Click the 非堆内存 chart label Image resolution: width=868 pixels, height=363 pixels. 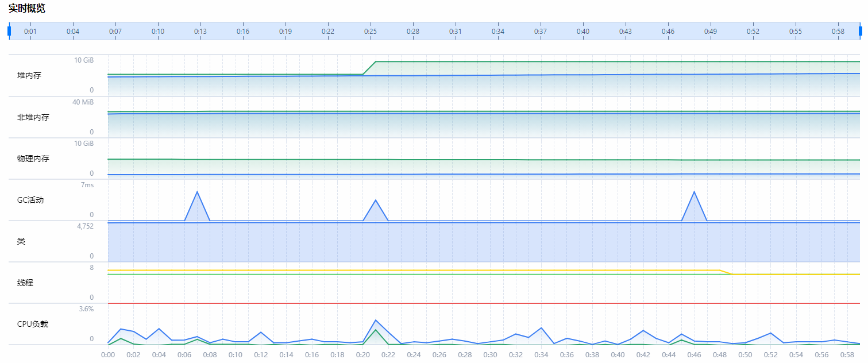(x=33, y=117)
